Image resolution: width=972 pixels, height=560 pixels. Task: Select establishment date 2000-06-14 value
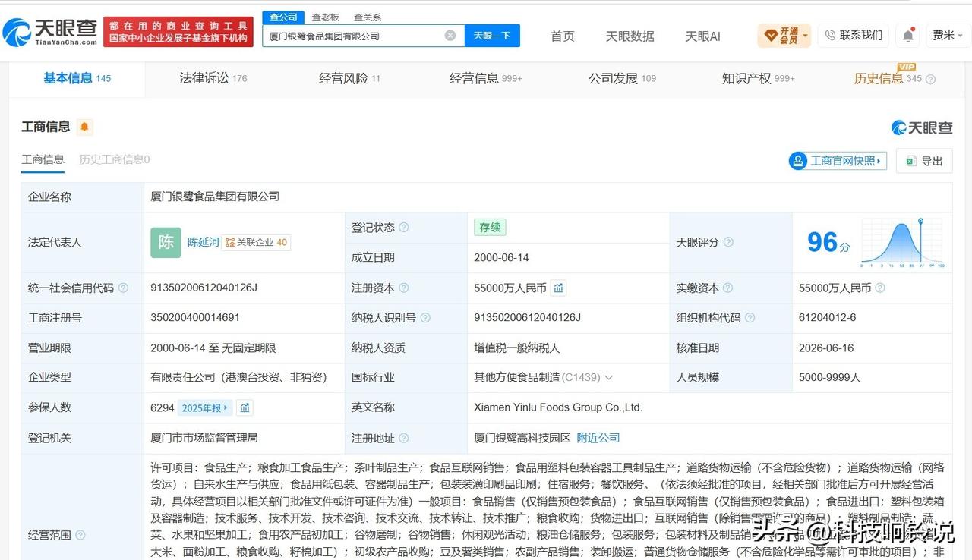point(501,258)
